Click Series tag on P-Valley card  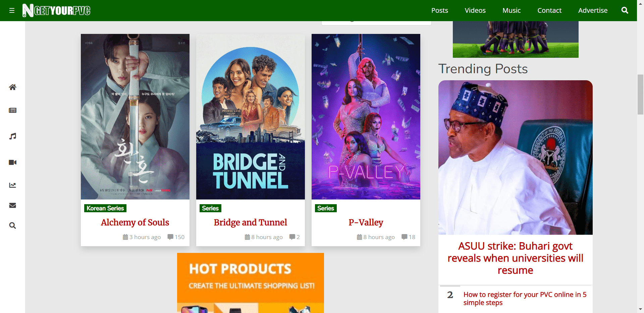(326, 208)
